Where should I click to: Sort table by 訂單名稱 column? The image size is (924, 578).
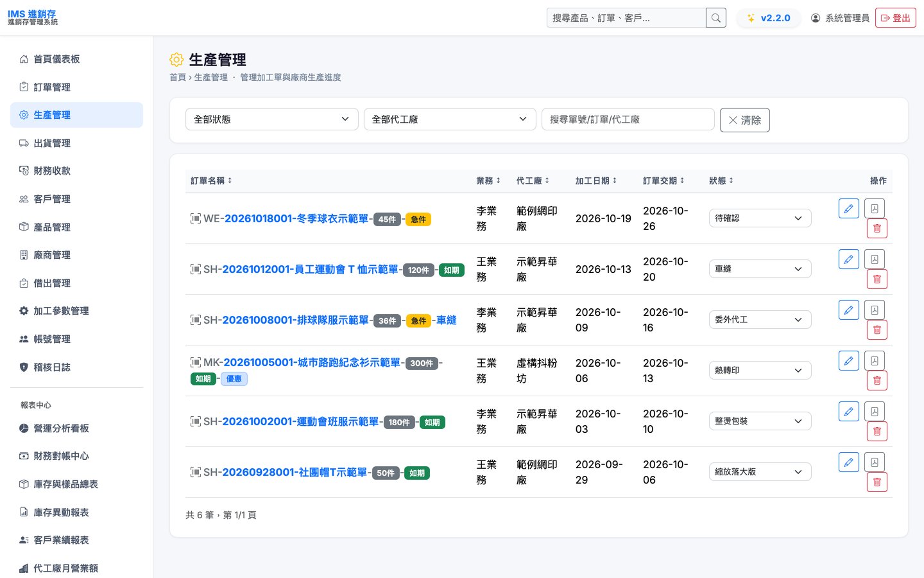[x=211, y=181]
